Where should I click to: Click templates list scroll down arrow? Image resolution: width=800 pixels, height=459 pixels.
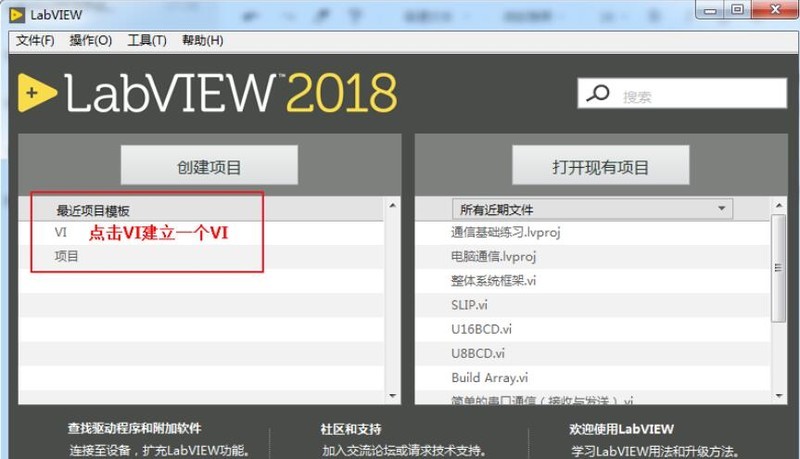[x=392, y=396]
